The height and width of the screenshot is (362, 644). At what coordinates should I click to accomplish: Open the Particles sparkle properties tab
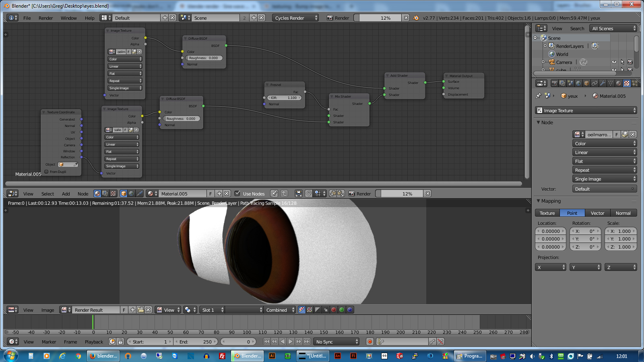[635, 83]
